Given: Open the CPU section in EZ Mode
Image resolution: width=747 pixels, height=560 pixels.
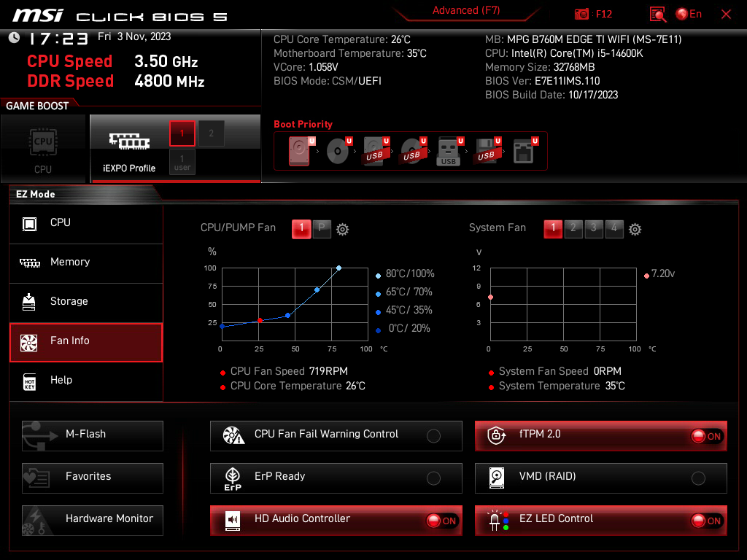Looking at the screenshot, I should tap(86, 223).
